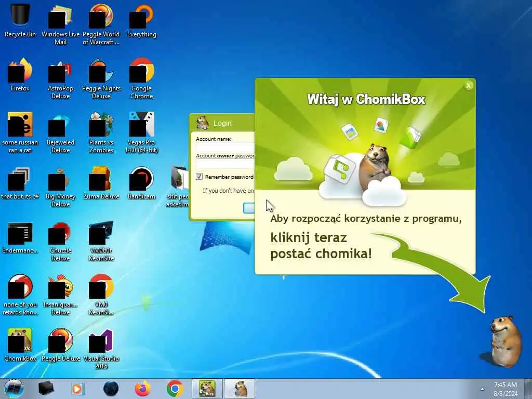Viewport: 532px width, 399px height.
Task: Open Chrome from the taskbar
Action: point(175,389)
